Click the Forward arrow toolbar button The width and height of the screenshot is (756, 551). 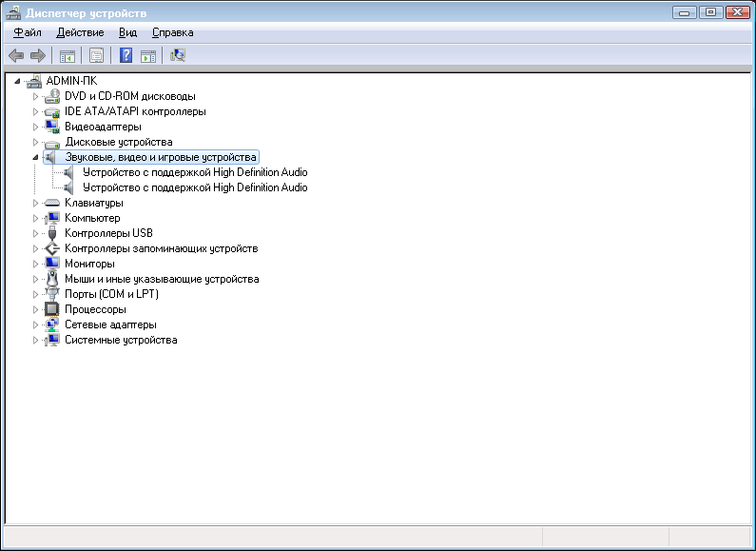[38, 55]
